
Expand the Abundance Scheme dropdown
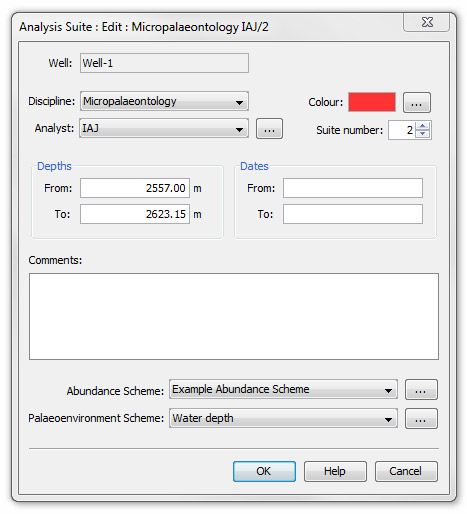tap(283, 389)
